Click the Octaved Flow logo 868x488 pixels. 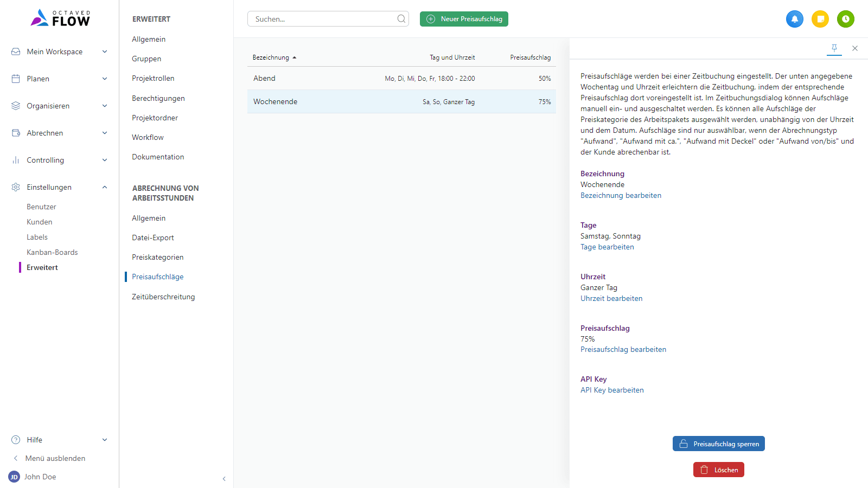click(60, 18)
